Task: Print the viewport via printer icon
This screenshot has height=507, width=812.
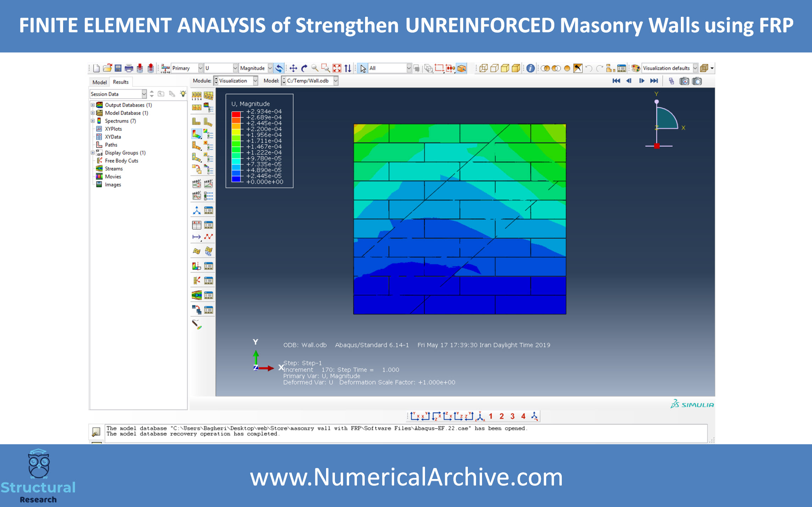Action: click(129, 68)
